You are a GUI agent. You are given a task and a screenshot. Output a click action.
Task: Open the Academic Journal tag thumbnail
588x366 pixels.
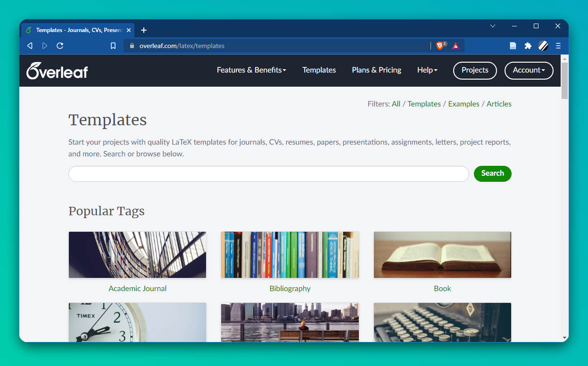(x=137, y=254)
